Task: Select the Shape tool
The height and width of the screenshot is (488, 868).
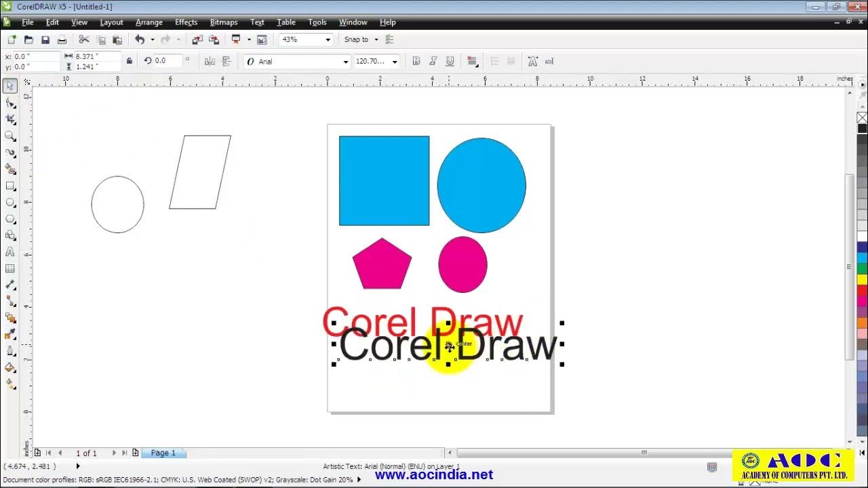Action: 10,103
